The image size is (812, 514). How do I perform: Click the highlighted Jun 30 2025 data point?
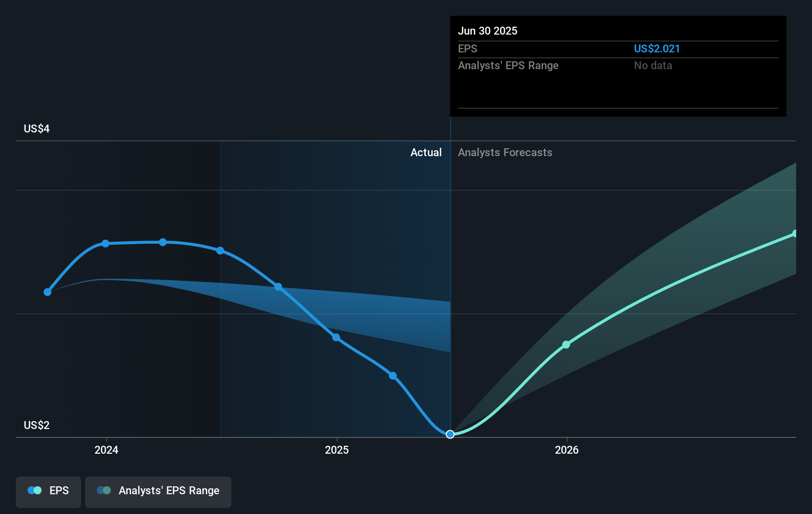point(450,434)
